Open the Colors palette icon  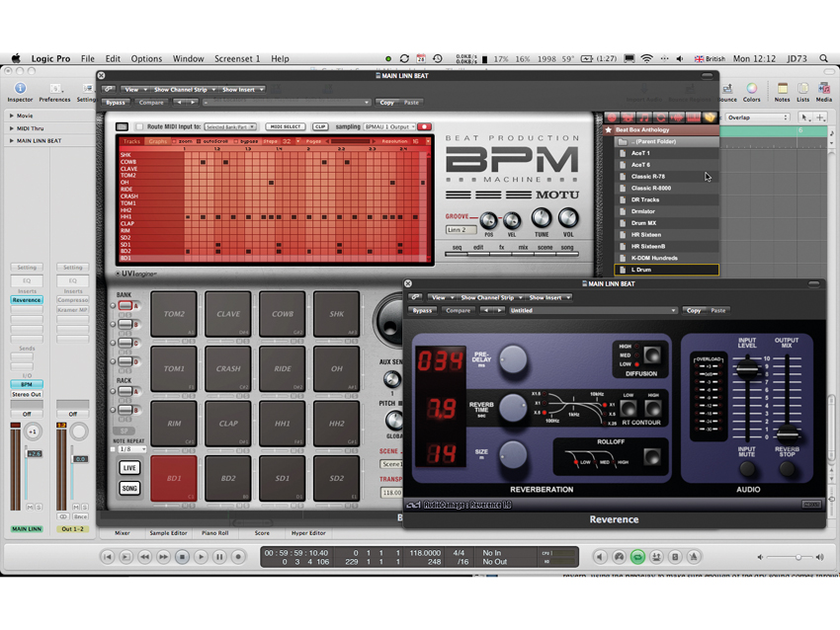click(751, 88)
